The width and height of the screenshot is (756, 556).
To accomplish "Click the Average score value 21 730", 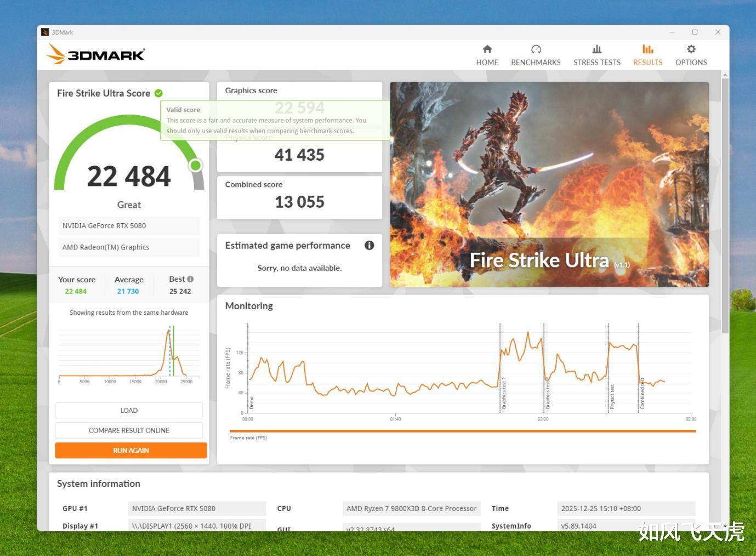I will [128, 291].
